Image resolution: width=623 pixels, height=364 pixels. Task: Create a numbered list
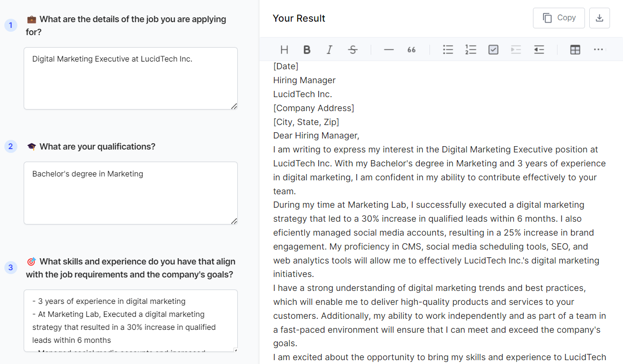(470, 50)
